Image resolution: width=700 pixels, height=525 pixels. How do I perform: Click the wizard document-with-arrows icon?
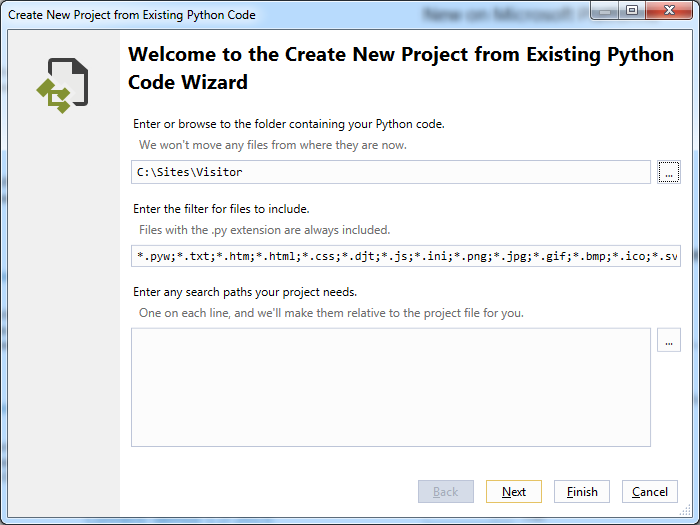coord(62,85)
